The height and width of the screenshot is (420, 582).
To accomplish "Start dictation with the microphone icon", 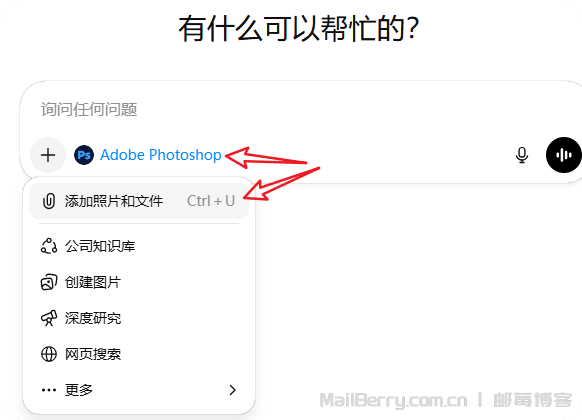I will 522,155.
